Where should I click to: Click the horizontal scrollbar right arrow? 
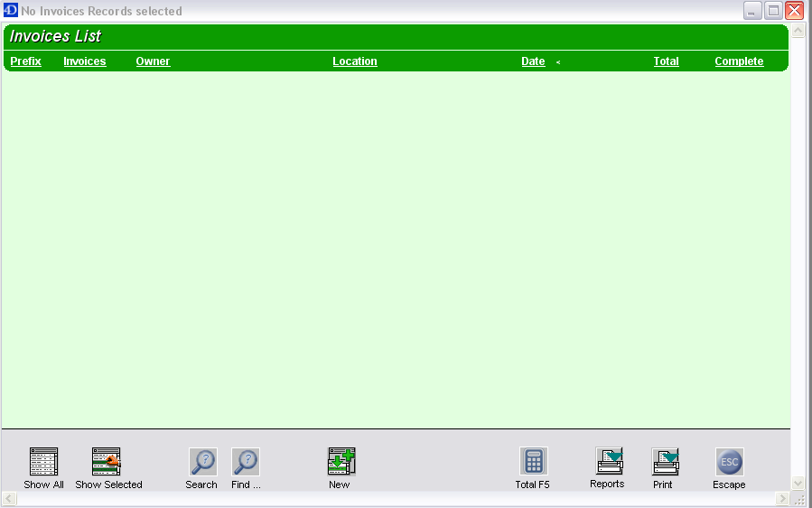pyautogui.click(x=782, y=499)
